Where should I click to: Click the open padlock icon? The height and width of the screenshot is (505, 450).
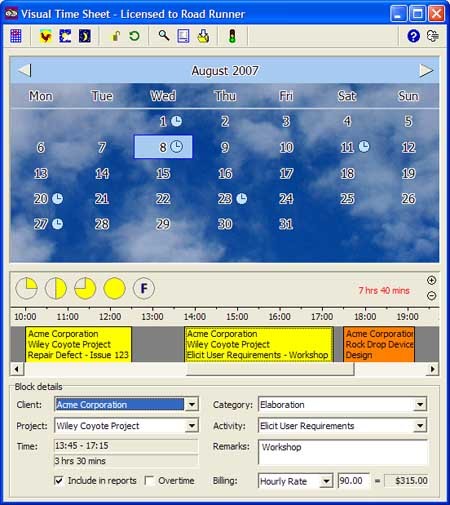(x=115, y=36)
